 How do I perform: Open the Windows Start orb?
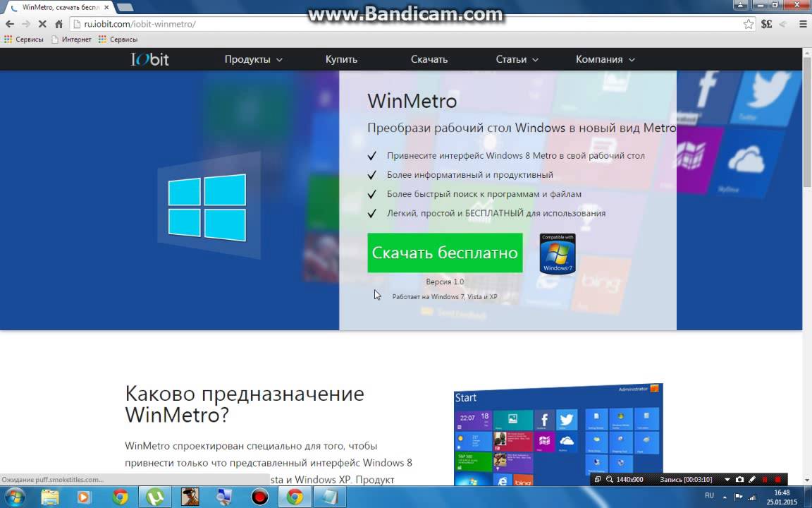[x=14, y=497]
